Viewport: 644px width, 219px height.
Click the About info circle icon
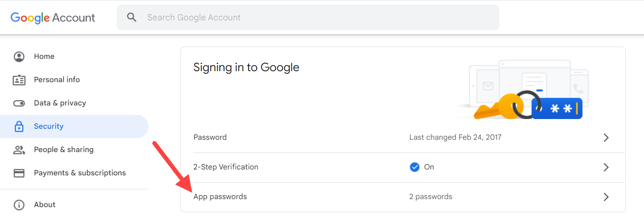point(19,205)
